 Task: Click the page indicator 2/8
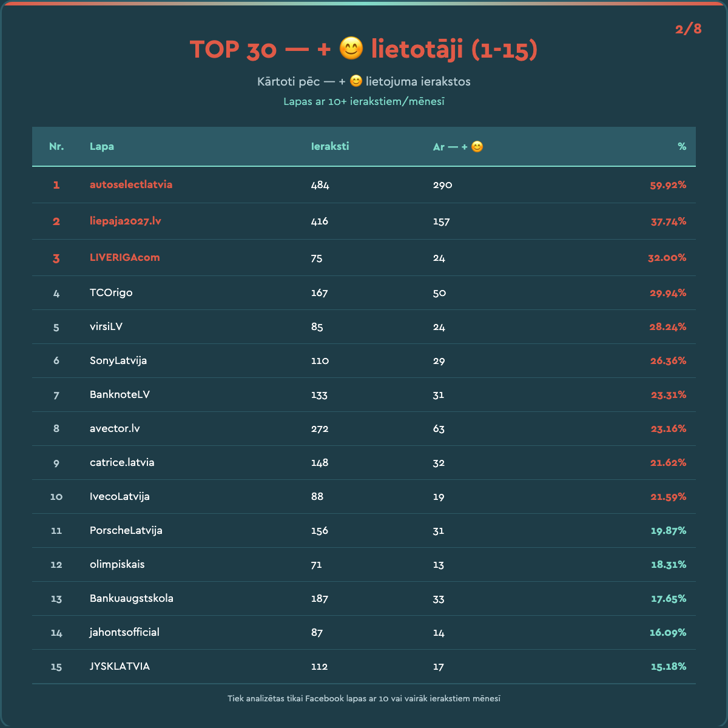[x=688, y=29]
